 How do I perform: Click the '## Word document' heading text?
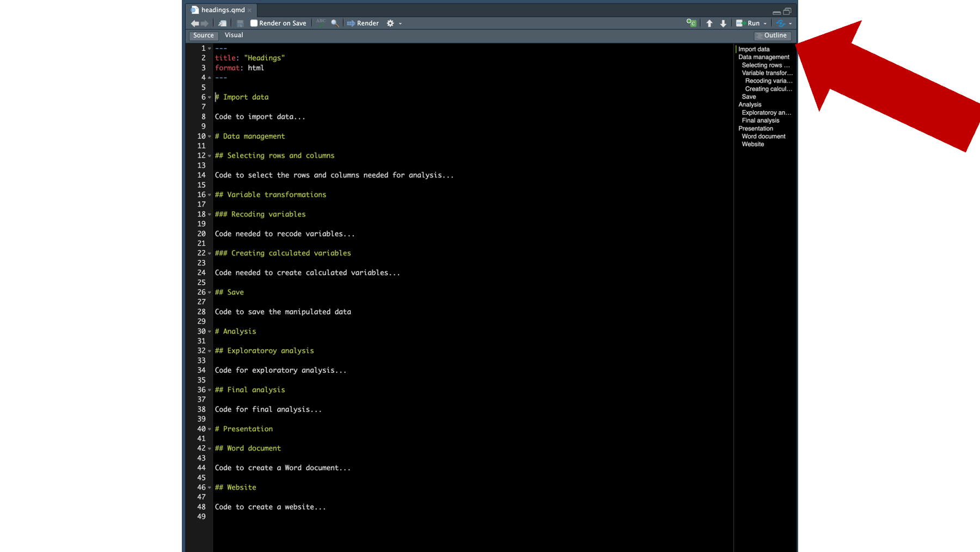click(x=248, y=448)
